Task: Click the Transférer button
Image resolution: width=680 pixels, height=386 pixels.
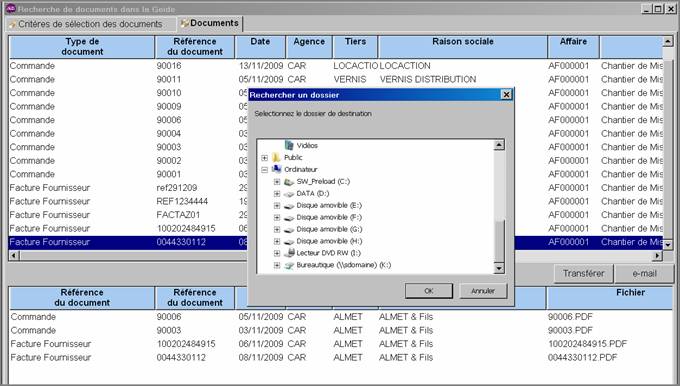Action: (583, 273)
